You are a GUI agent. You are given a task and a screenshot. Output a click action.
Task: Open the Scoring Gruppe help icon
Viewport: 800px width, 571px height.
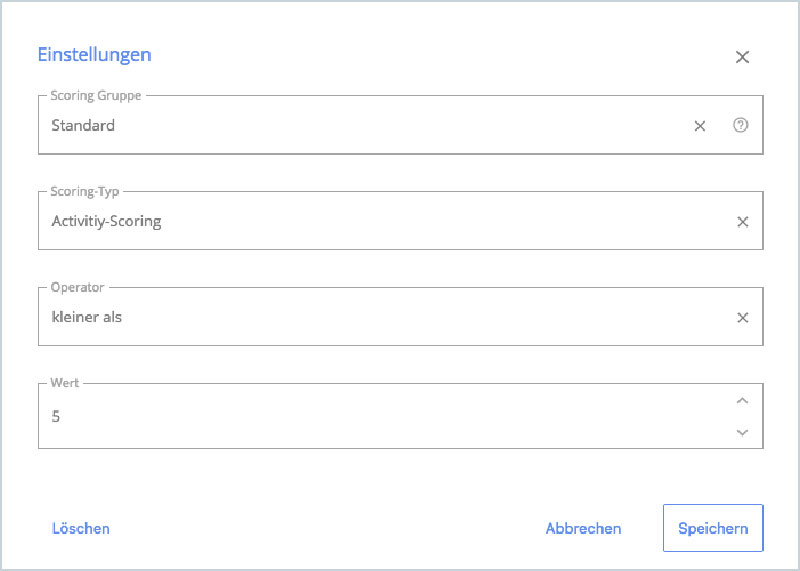740,125
